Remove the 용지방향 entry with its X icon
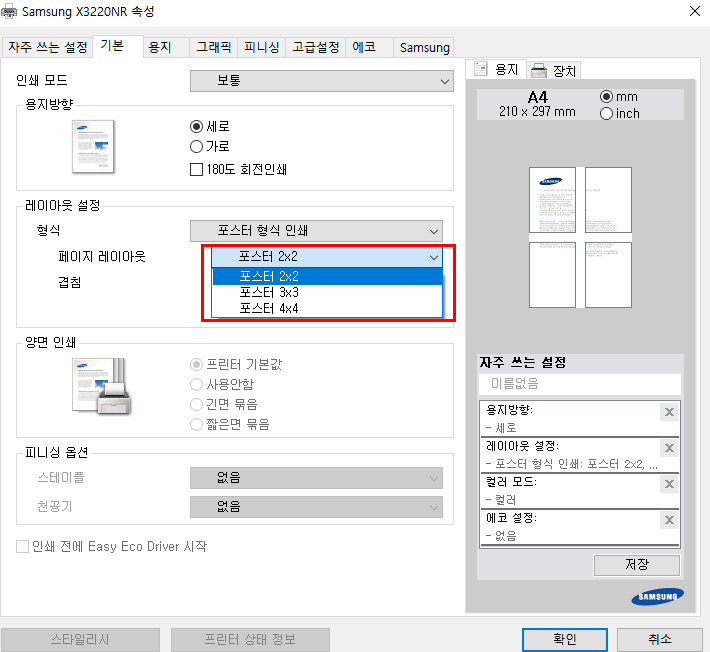This screenshot has height=652, width=710. (669, 412)
